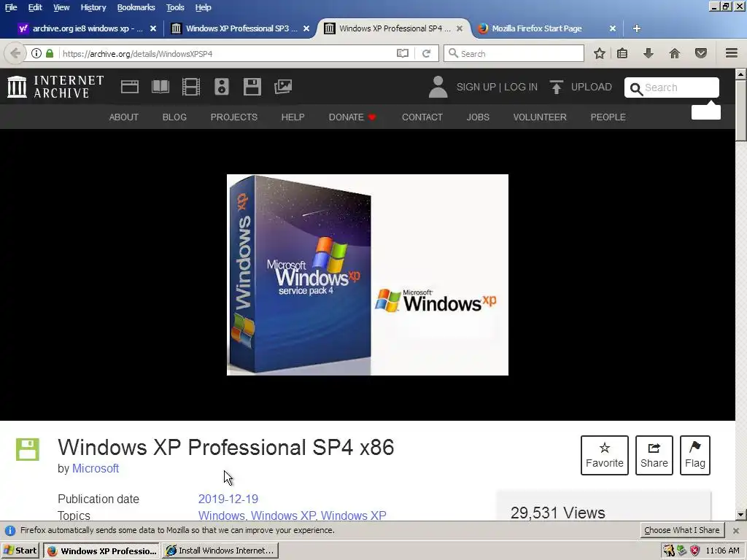747x560 pixels.
Task: Click the DONATE link
Action: [x=352, y=117]
